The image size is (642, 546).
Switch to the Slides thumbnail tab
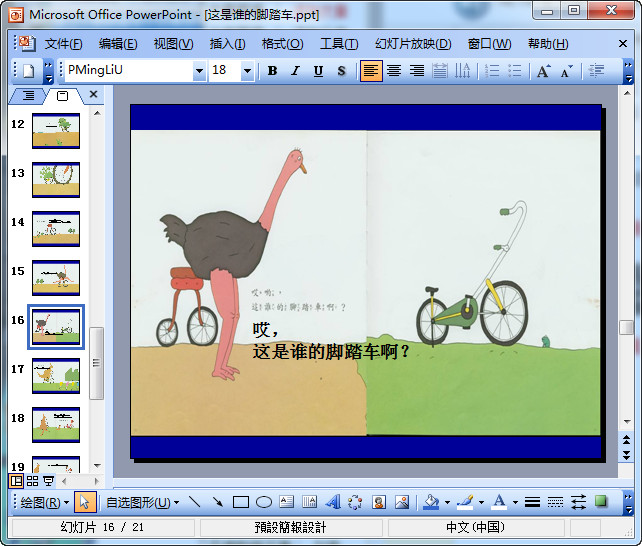point(63,96)
